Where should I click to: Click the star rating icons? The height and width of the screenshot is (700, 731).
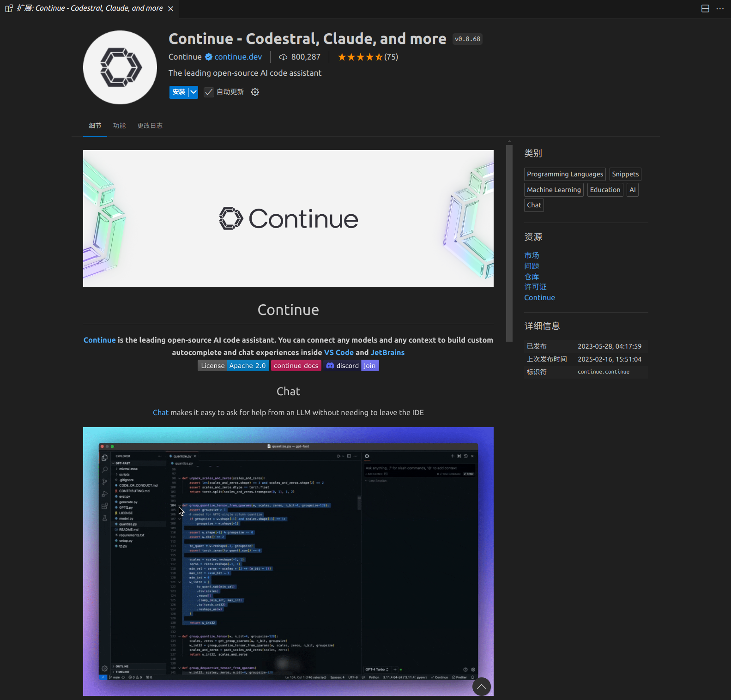pyautogui.click(x=360, y=57)
